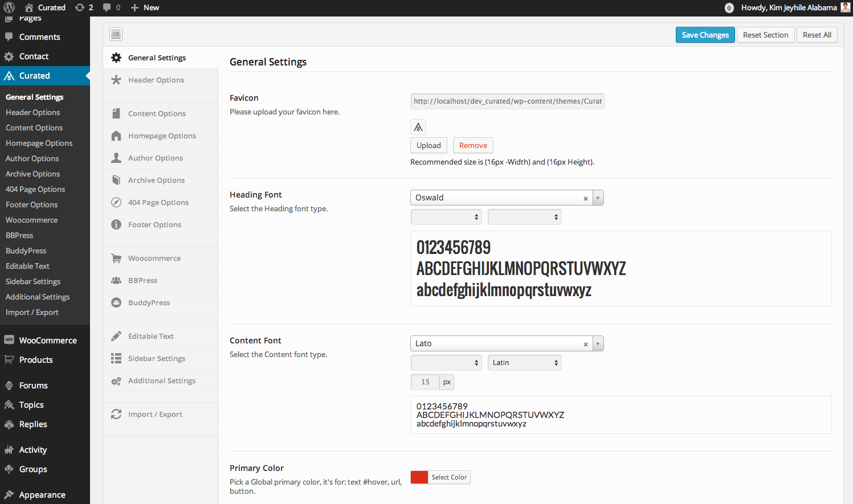Open Comments in the admin menu
Viewport: 853px width, 504px height.
click(x=45, y=37)
